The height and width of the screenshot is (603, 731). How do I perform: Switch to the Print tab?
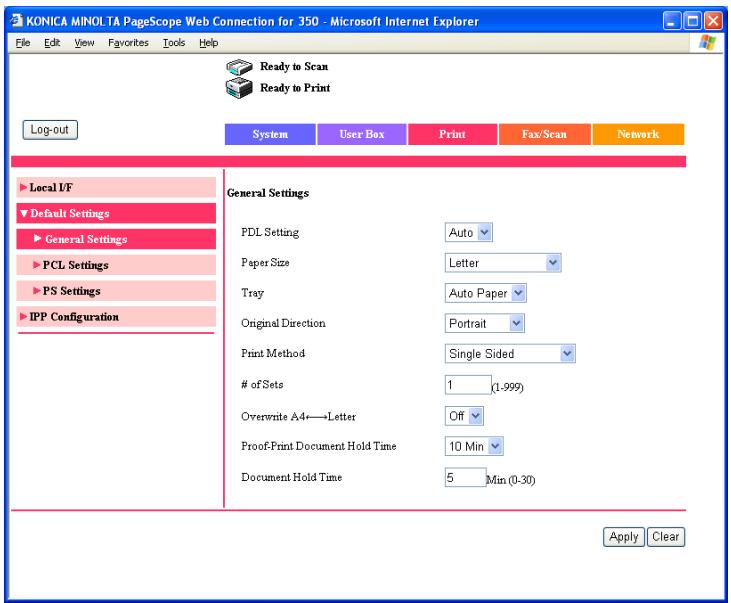point(452,134)
